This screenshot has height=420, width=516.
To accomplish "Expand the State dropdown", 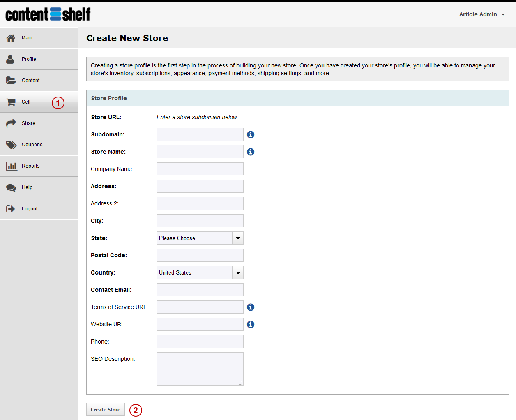I will (x=238, y=238).
